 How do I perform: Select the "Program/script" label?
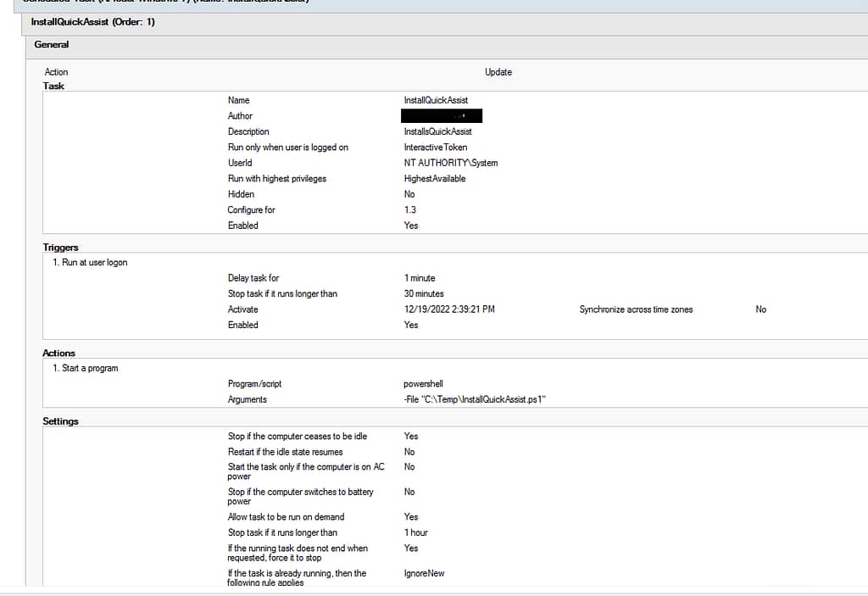tap(254, 384)
